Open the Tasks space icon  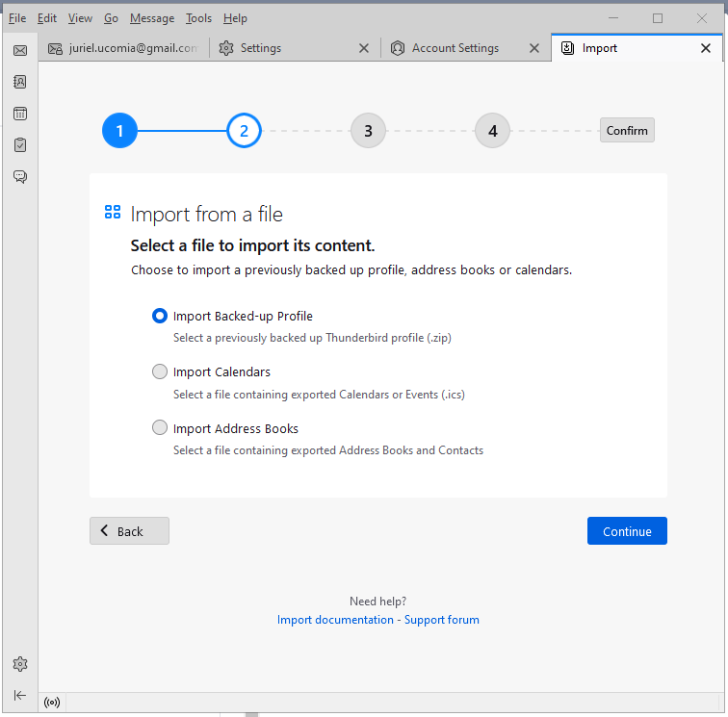coord(20,144)
